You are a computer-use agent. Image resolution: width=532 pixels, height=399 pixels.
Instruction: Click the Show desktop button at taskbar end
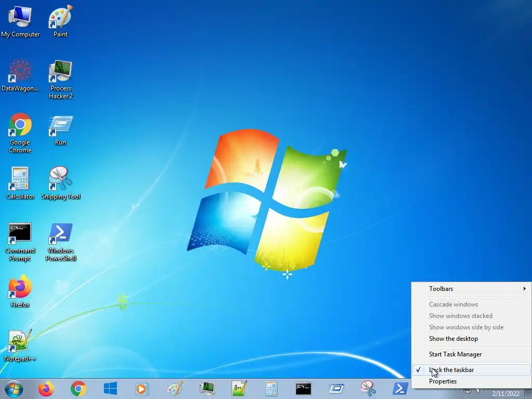click(528, 393)
